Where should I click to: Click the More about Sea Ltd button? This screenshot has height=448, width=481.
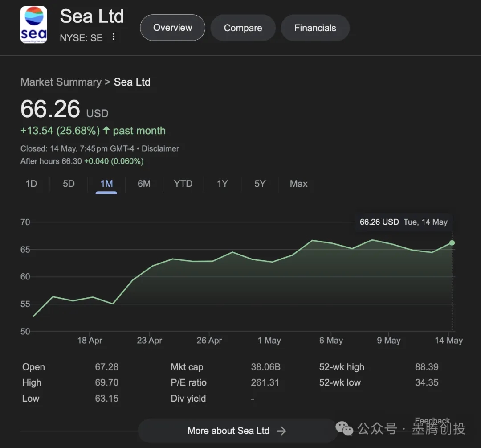pos(236,431)
